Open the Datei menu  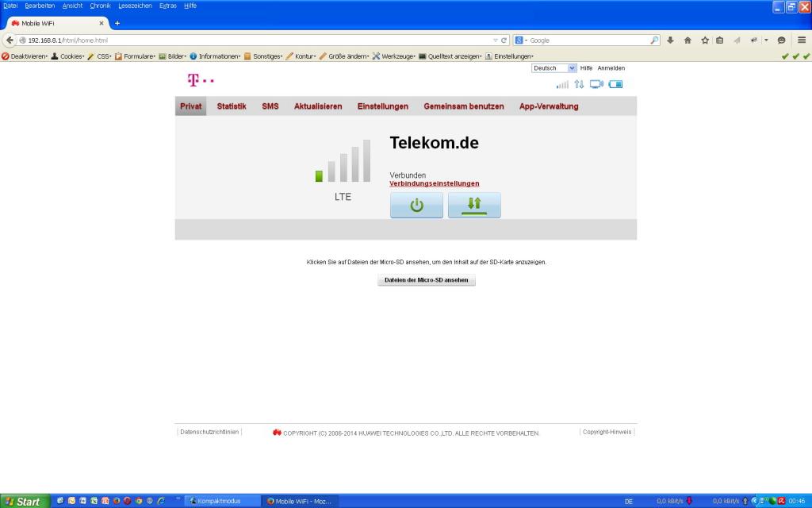click(10, 6)
